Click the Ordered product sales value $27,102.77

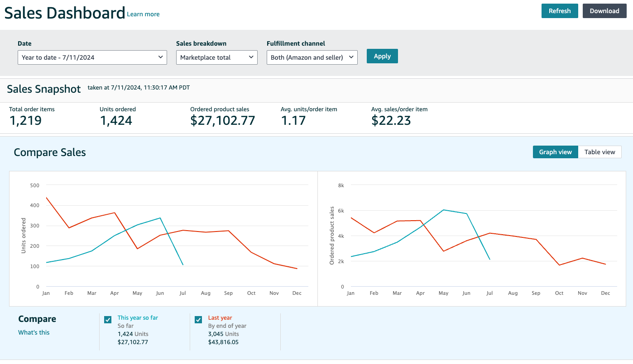223,121
